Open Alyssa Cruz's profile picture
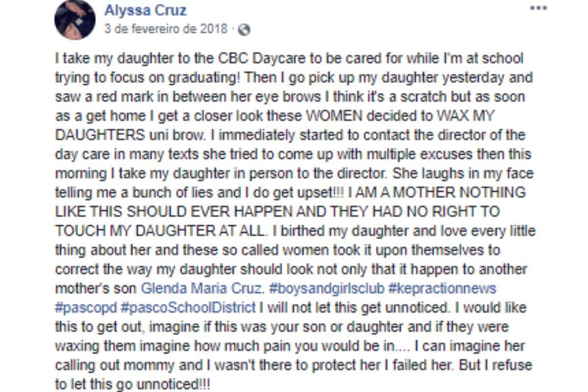This screenshot has width=588, height=392. tap(74, 19)
